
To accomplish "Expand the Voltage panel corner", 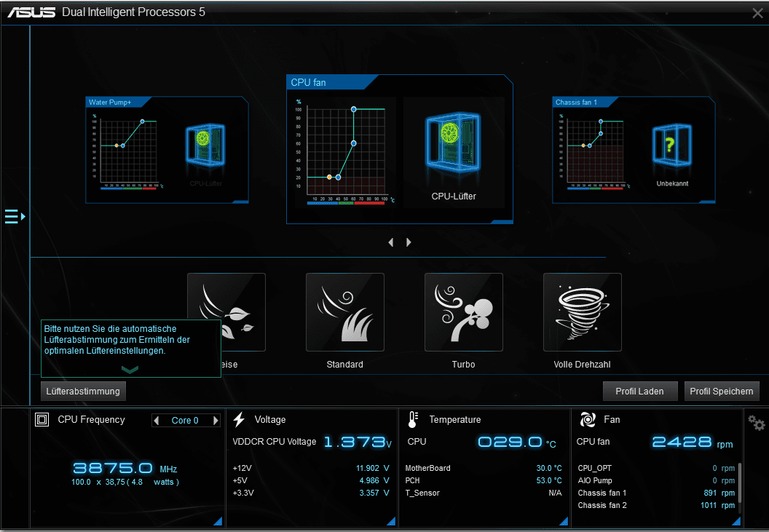I will click(391, 521).
